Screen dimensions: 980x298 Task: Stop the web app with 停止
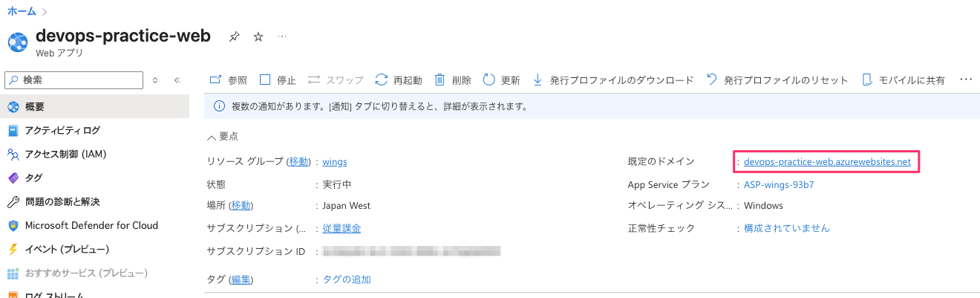point(278,80)
